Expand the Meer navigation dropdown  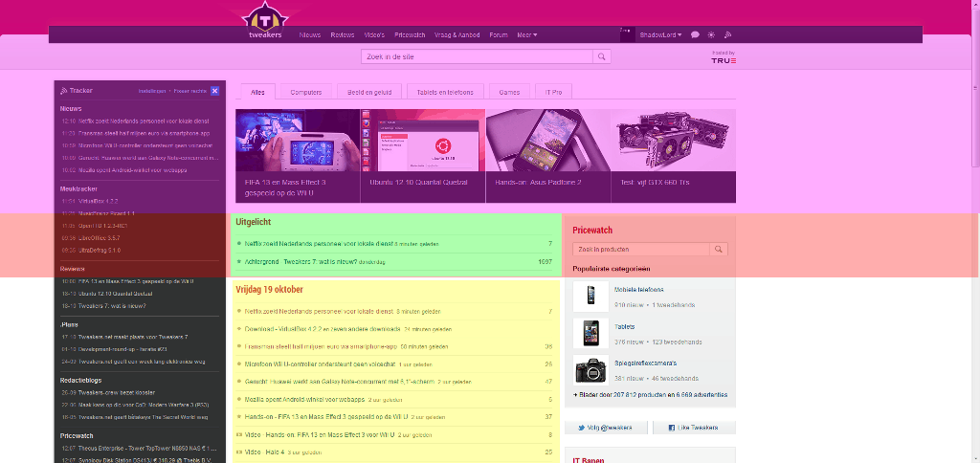tap(527, 35)
